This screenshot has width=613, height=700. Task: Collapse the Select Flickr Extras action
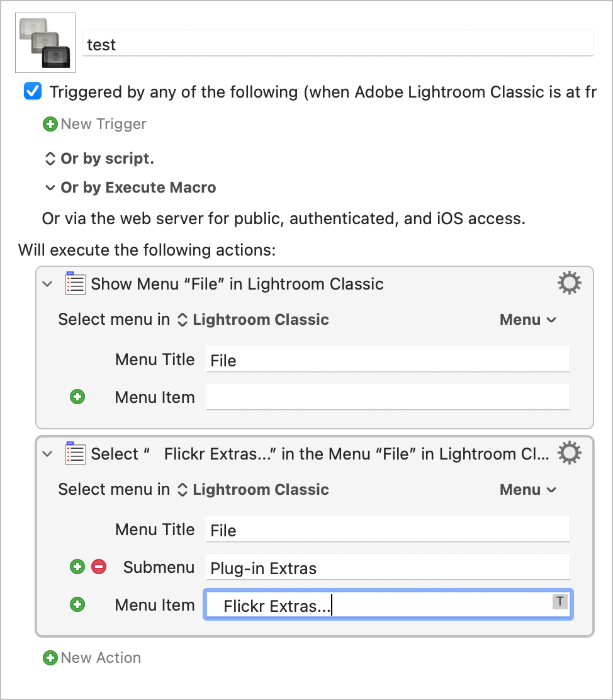click(47, 454)
